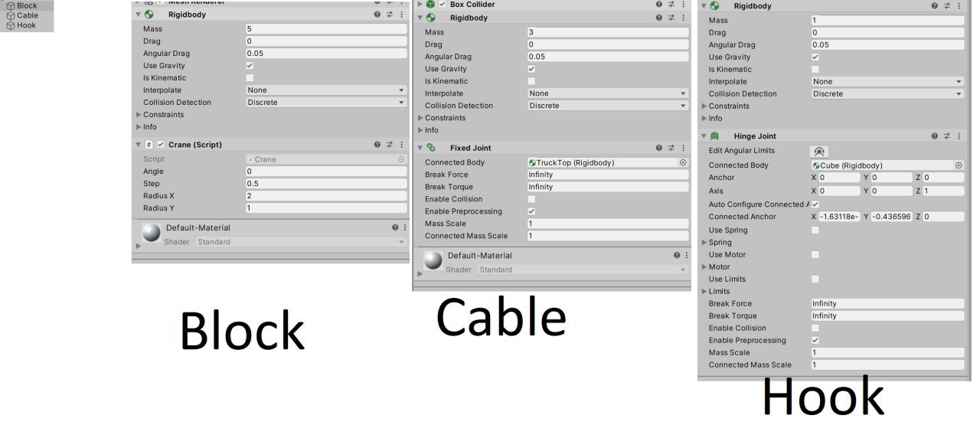Toggle Use Spring in Hook's Hinge Joint

[815, 230]
